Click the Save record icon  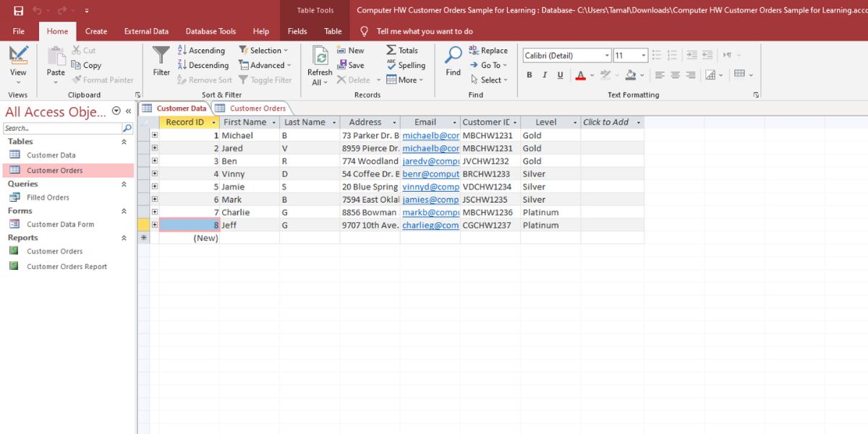[343, 65]
